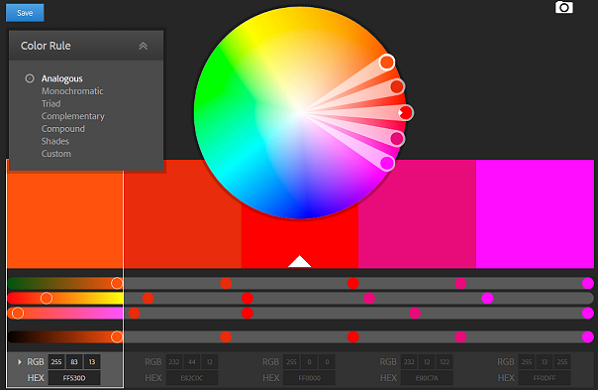This screenshot has width=598, height=390.
Task: Click the HEX field showing E82C0C
Action: [192, 378]
